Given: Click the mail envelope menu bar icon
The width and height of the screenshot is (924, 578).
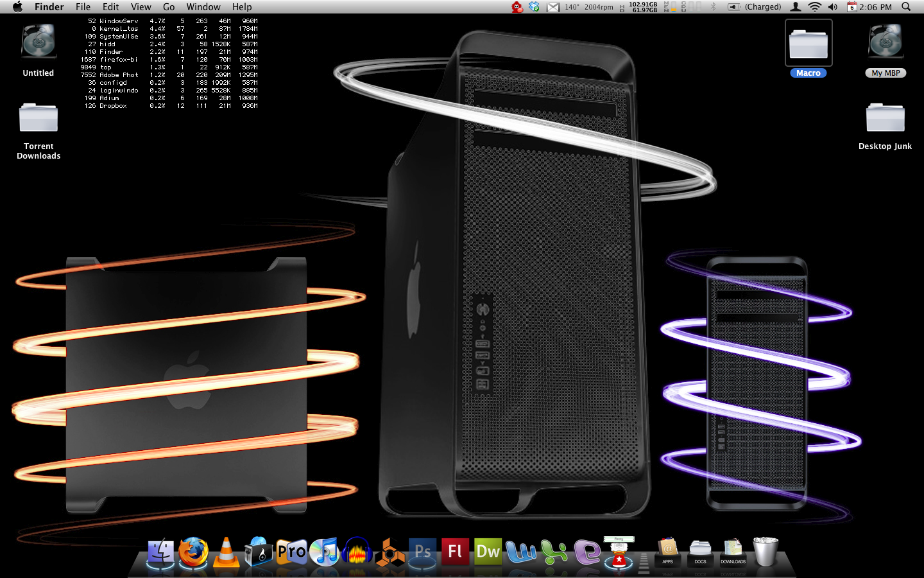Looking at the screenshot, I should 552,7.
